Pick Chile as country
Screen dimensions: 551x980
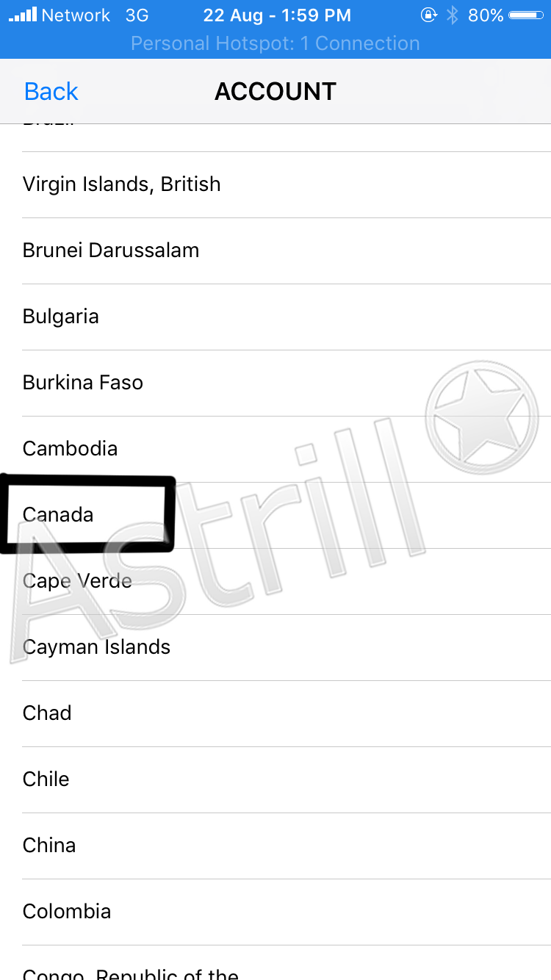[x=275, y=779]
